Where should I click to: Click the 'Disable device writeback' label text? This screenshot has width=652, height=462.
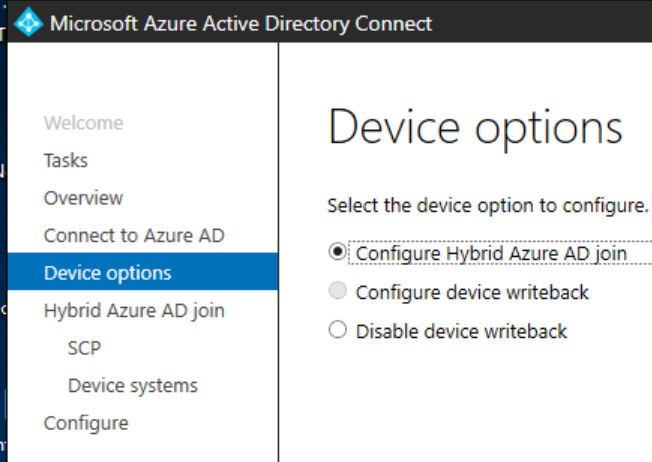(461, 331)
